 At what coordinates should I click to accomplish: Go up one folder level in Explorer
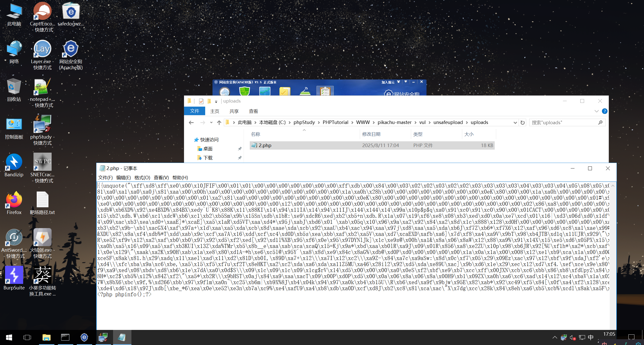coord(219,122)
